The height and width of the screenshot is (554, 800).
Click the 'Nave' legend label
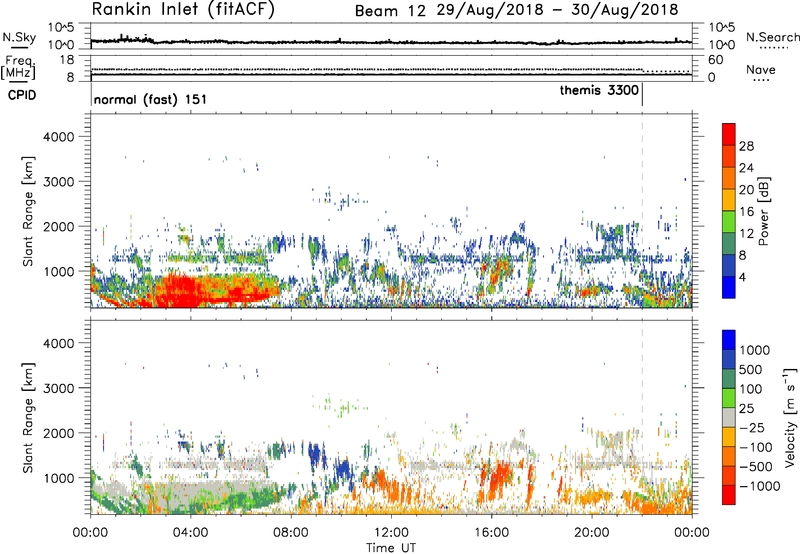tap(760, 70)
